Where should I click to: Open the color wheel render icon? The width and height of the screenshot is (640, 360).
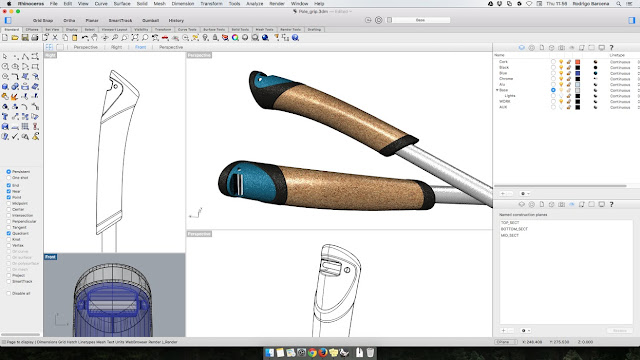(235, 38)
